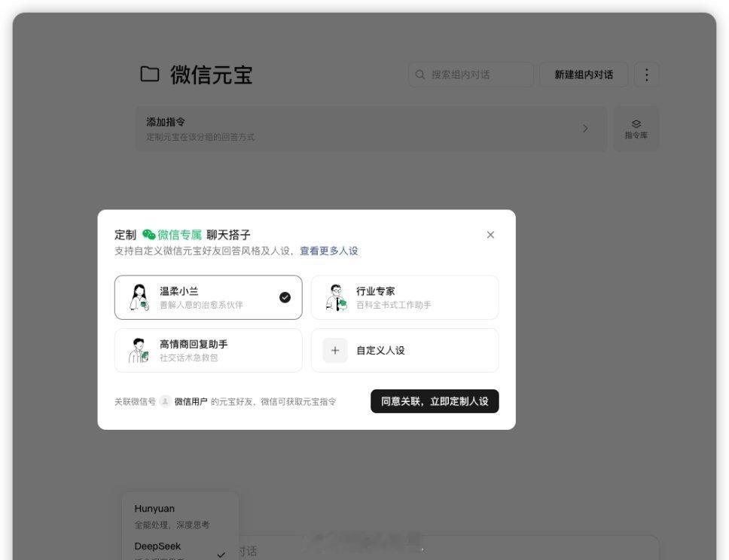729x560 pixels.
Task: Click the 温柔小兰 avatar illustration
Action: (x=139, y=297)
